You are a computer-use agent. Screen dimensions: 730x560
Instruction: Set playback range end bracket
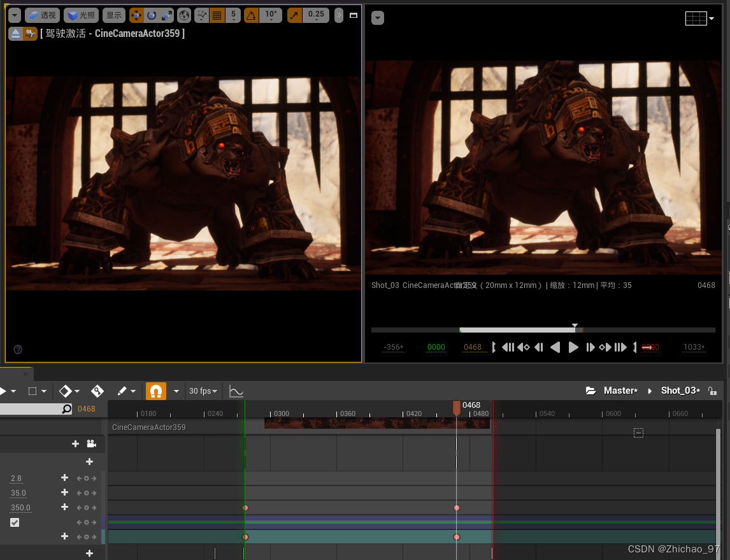(634, 347)
